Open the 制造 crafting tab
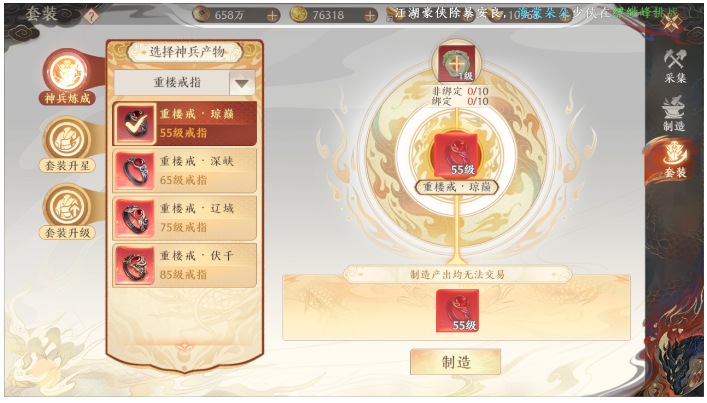The width and height of the screenshot is (707, 403). 674,114
